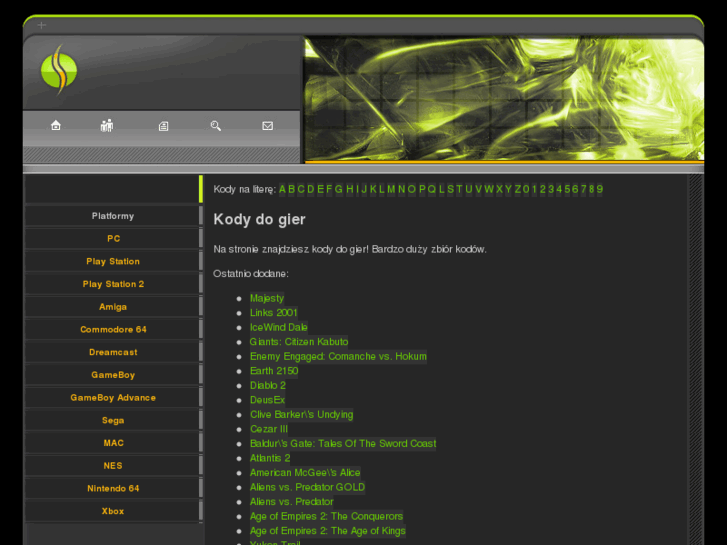
Task: Open the PC platform menu item
Action: coord(114,238)
